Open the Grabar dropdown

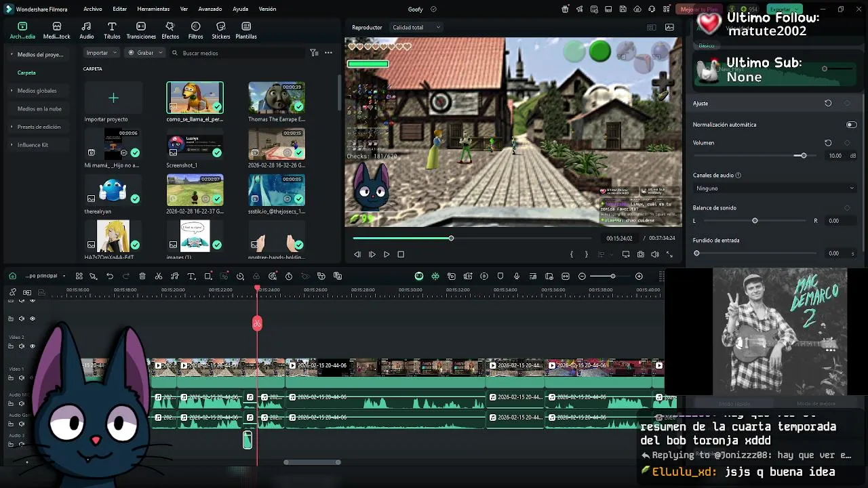pyautogui.click(x=146, y=53)
